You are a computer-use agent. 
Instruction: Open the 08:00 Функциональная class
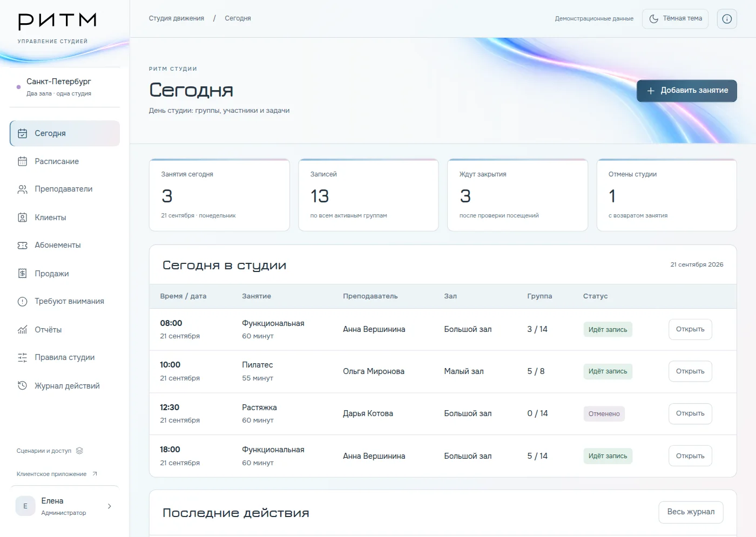(690, 329)
